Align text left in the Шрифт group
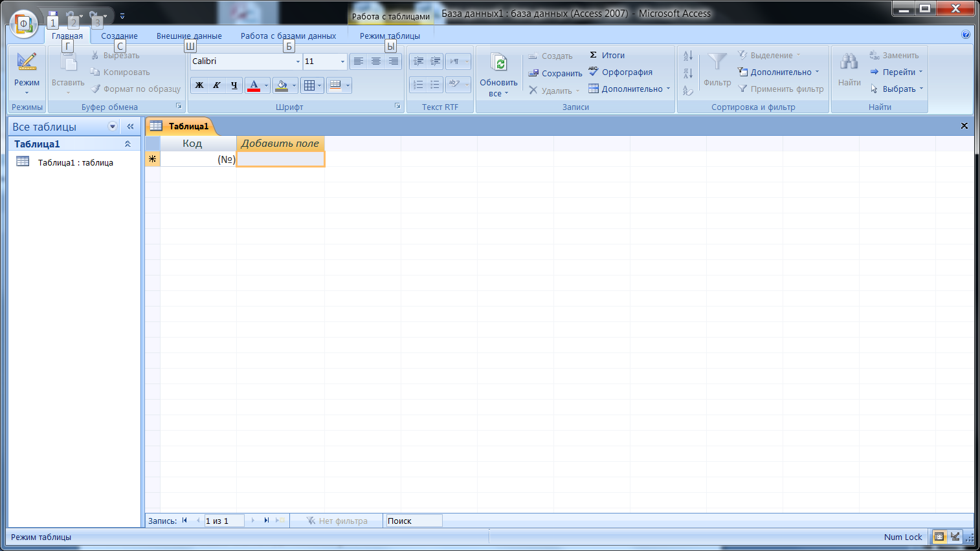 tap(358, 61)
